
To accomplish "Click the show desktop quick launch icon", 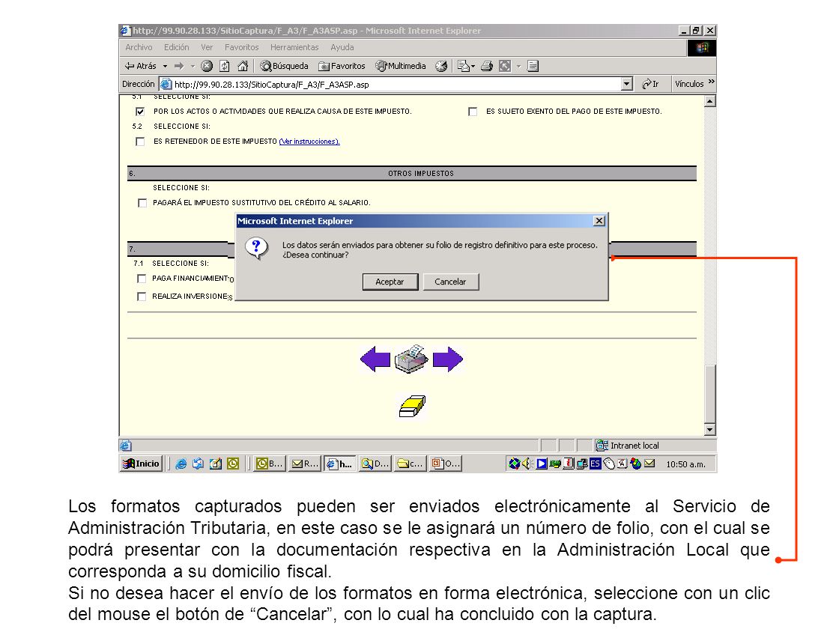I will tap(216, 464).
